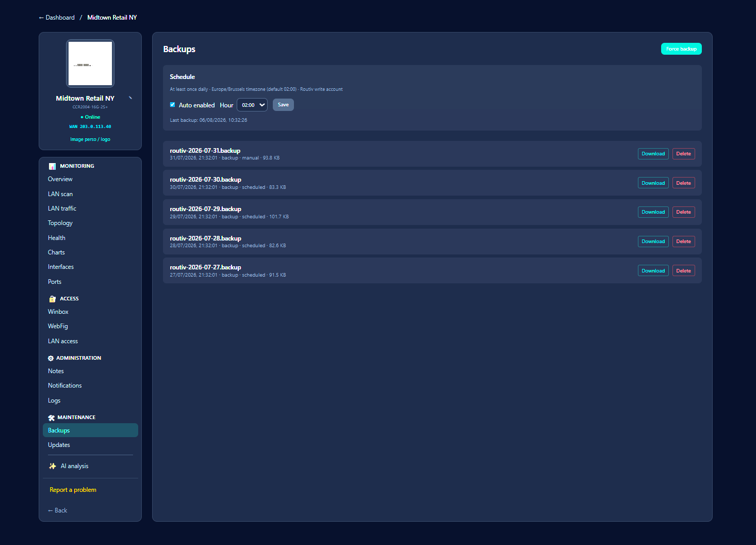Go to LAN scan
The width and height of the screenshot is (756, 545).
tap(90, 194)
